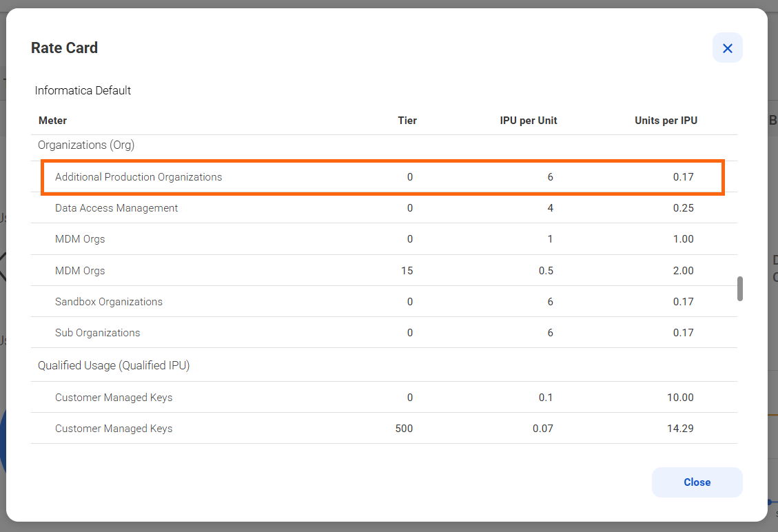Click IPU per Unit value 0.07

pos(543,428)
